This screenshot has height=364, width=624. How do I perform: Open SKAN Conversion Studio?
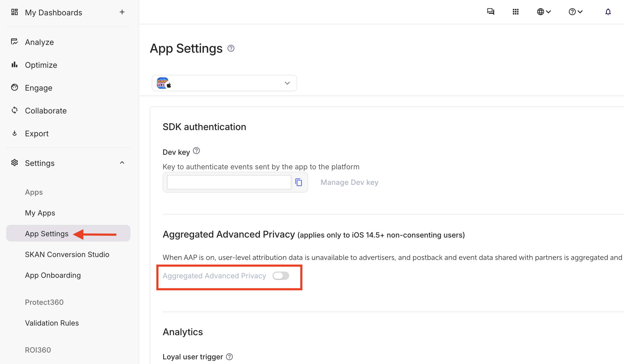click(67, 254)
